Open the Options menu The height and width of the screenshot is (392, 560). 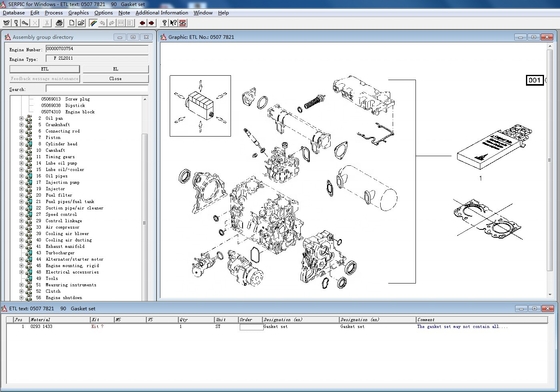103,13
